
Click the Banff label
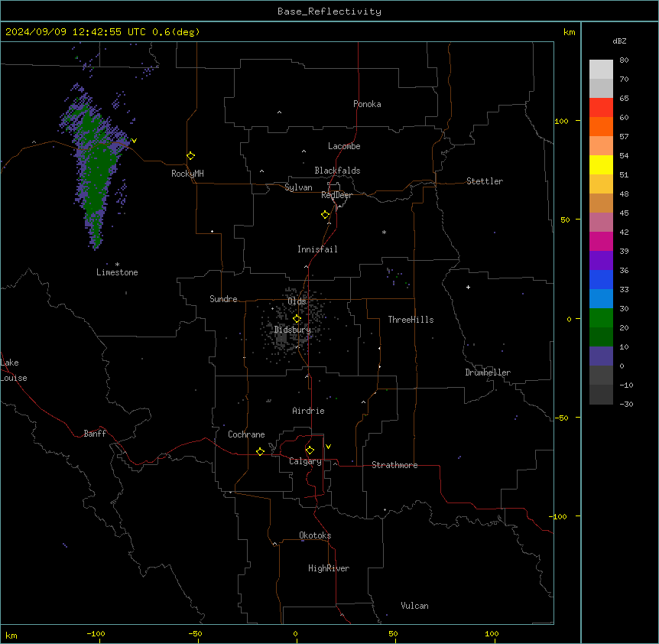click(x=95, y=434)
